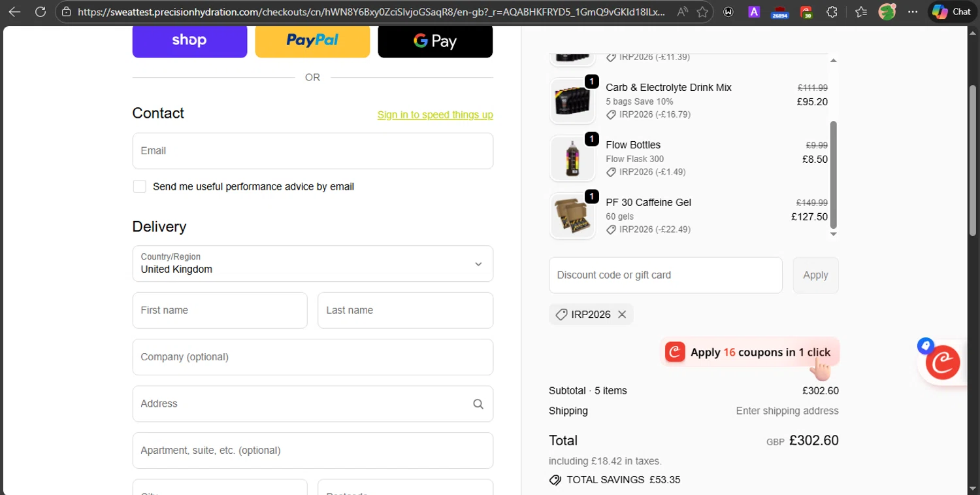
Task: Open the Country/Region dropdown
Action: (x=313, y=264)
